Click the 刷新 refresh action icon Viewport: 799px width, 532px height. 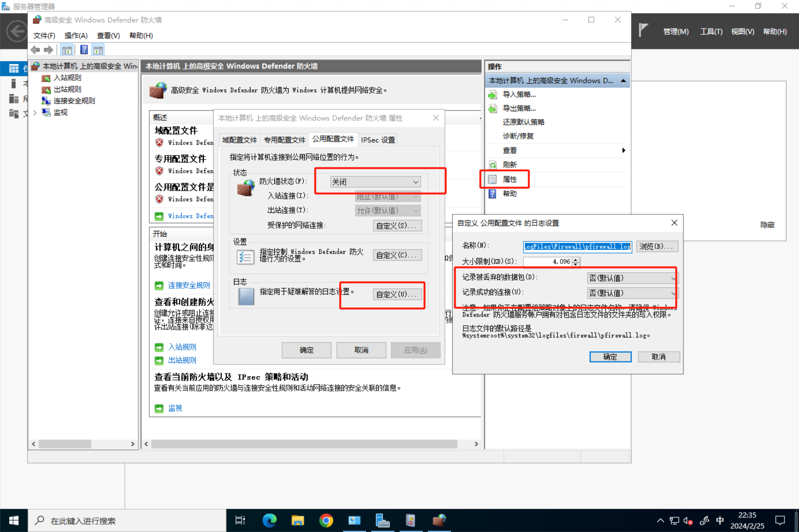(493, 165)
